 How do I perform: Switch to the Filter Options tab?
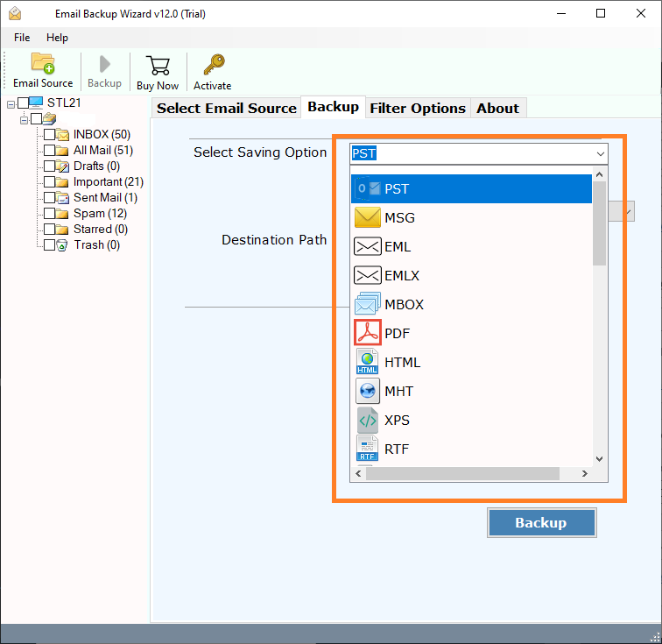click(418, 109)
